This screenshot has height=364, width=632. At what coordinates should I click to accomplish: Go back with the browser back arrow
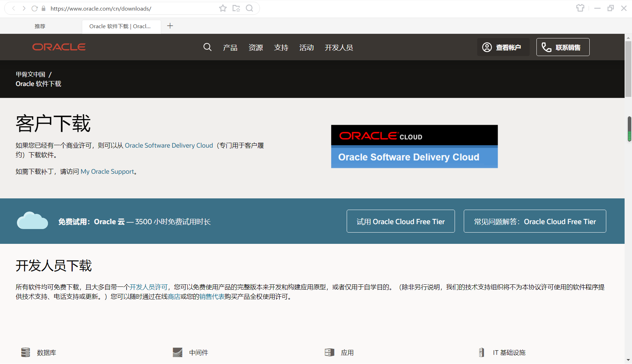pyautogui.click(x=13, y=8)
